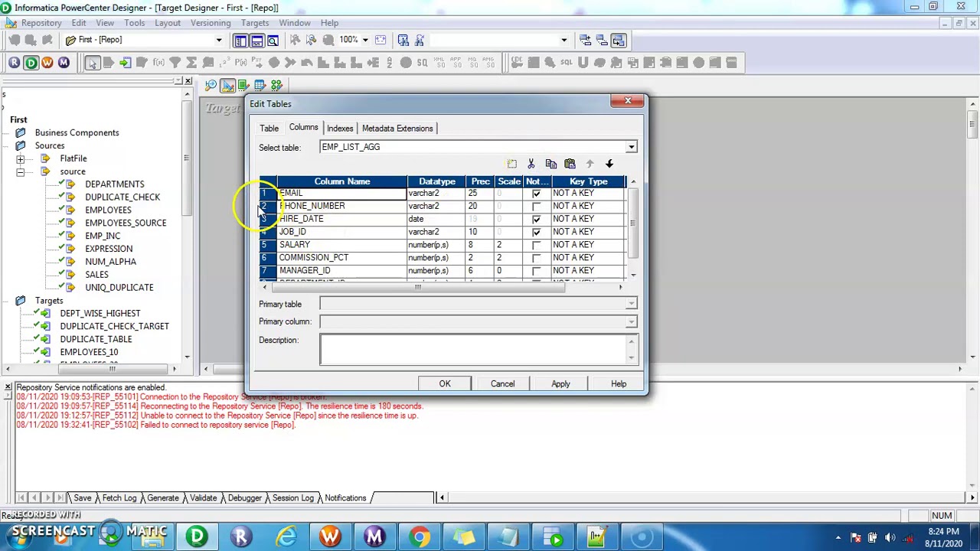The width and height of the screenshot is (980, 551).
Task: Switch to the Table tab
Action: (269, 129)
